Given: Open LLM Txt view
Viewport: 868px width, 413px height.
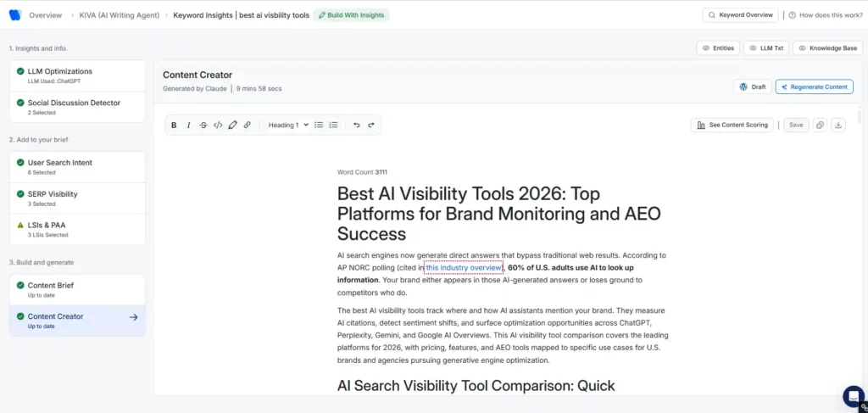Looking at the screenshot, I should point(766,48).
